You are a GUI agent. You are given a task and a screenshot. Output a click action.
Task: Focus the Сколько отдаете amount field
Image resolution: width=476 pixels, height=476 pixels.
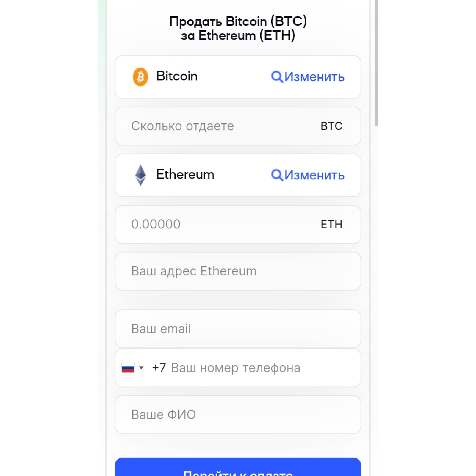238,126
